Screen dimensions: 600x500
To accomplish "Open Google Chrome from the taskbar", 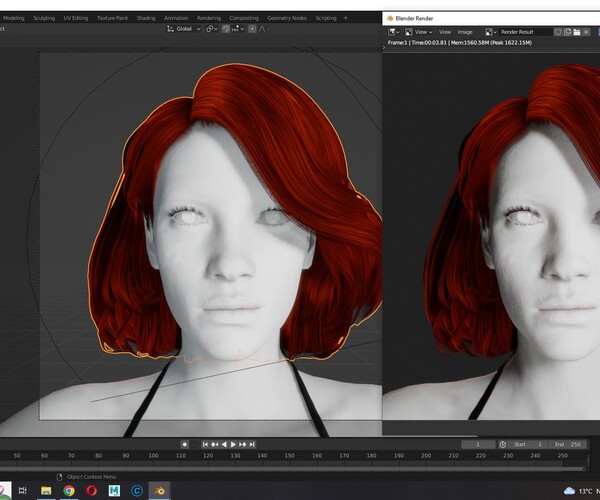I will tap(69, 490).
